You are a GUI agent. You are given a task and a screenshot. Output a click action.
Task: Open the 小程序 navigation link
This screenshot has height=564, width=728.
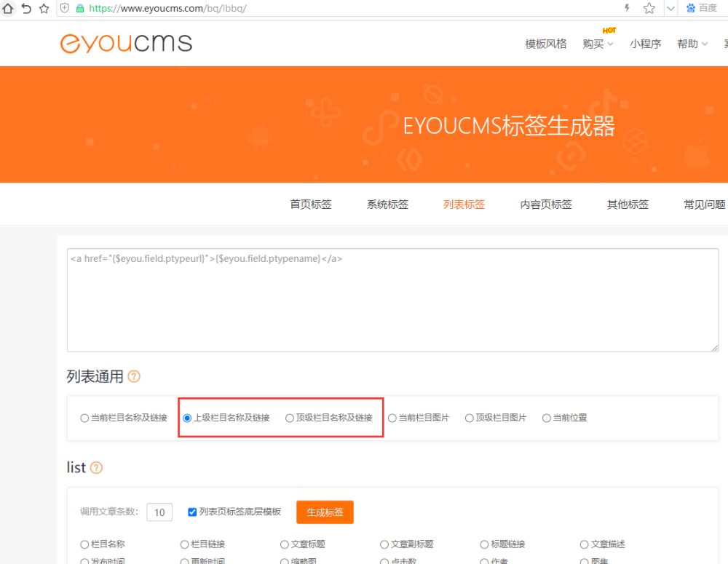pos(645,44)
